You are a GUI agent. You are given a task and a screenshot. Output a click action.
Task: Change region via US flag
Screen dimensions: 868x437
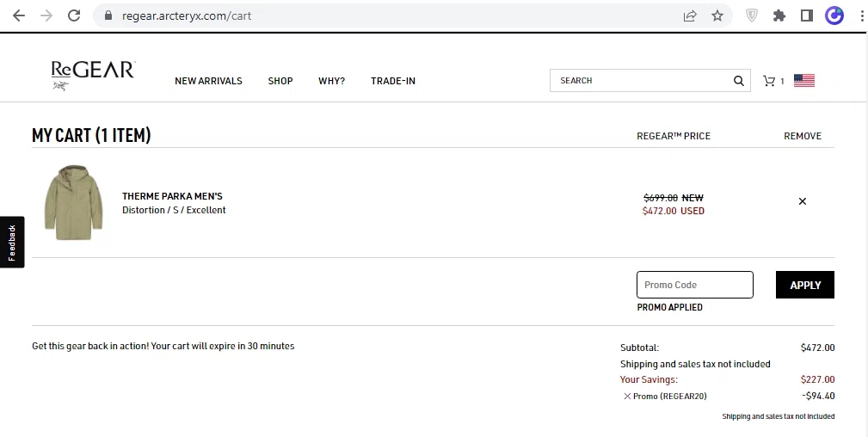click(x=804, y=81)
